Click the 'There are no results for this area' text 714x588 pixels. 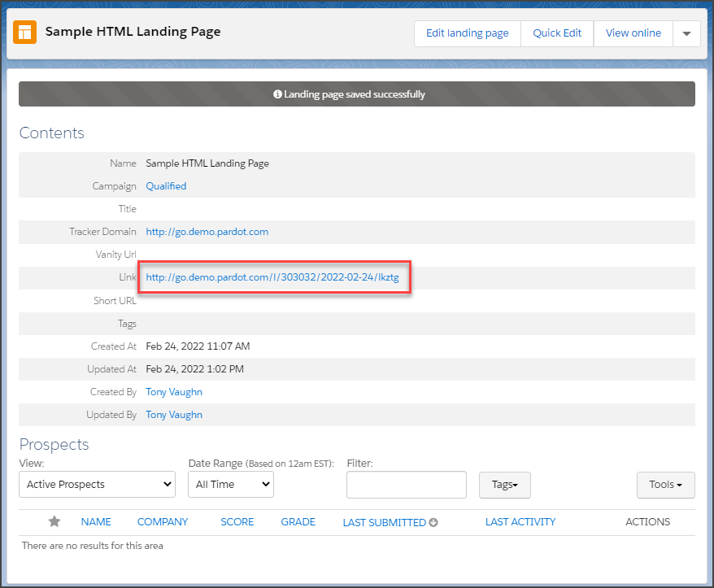(93, 545)
